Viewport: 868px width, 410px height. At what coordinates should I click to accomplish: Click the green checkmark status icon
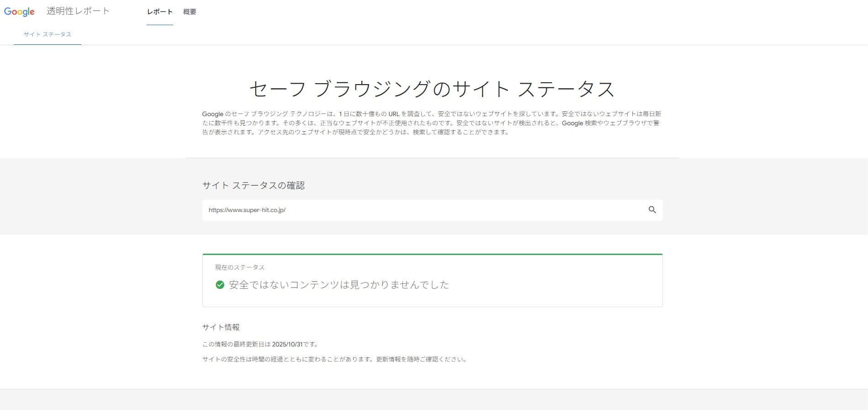[x=220, y=285]
